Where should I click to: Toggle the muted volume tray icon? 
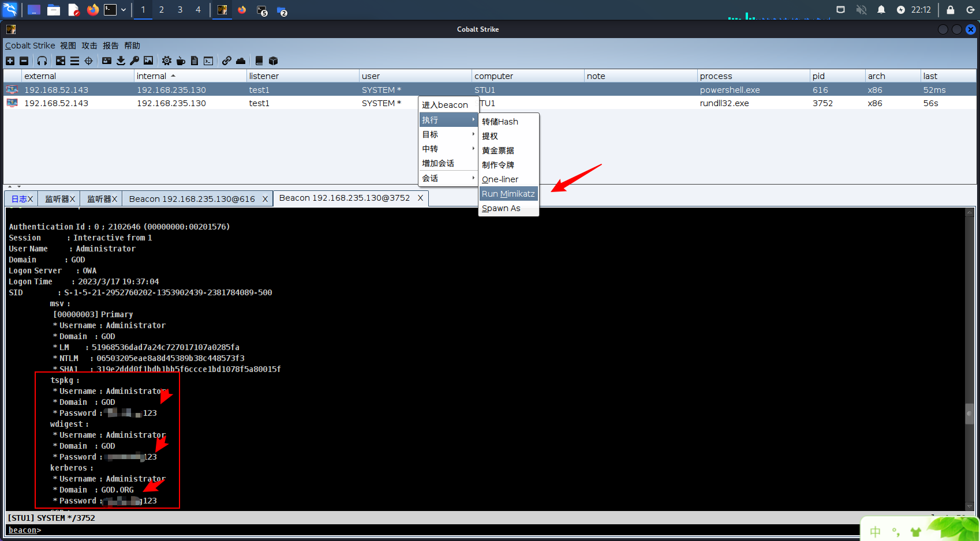861,10
